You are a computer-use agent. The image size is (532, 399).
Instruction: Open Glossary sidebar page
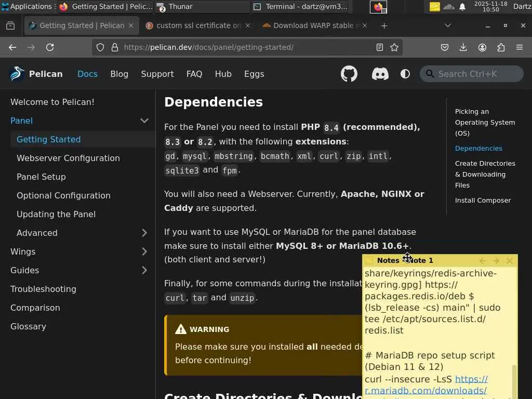coord(28,326)
